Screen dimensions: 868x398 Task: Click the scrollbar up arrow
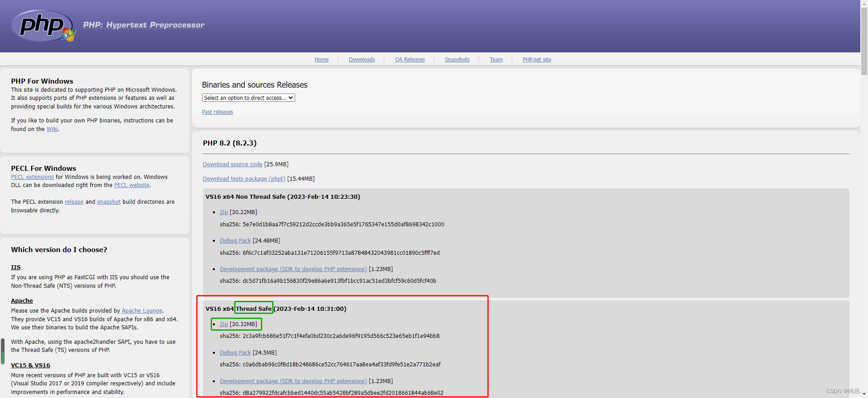pos(864,3)
